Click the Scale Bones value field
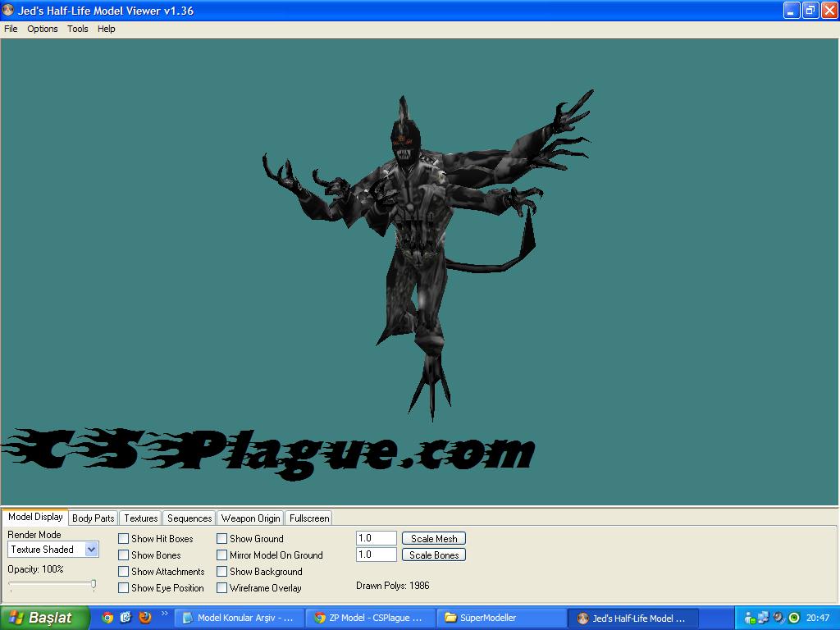Image resolution: width=840 pixels, height=630 pixels. click(376, 555)
